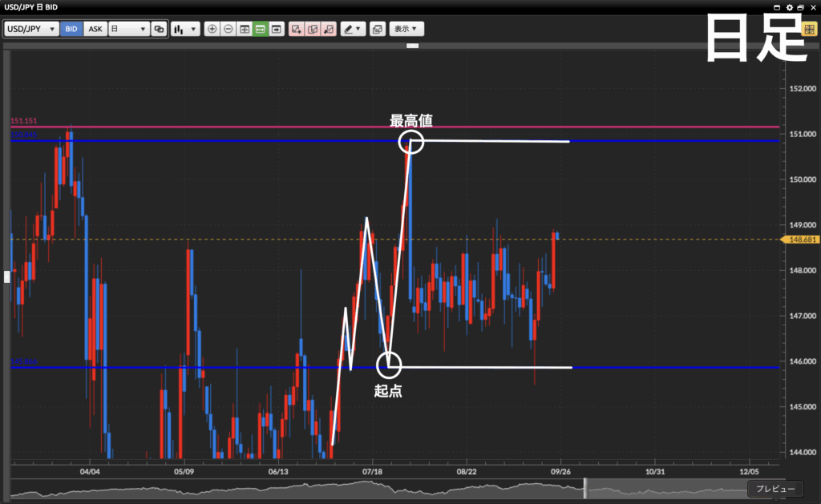Screen dimensions: 821x504
Task: Zoom in on the chart with plus icon
Action: (212, 29)
